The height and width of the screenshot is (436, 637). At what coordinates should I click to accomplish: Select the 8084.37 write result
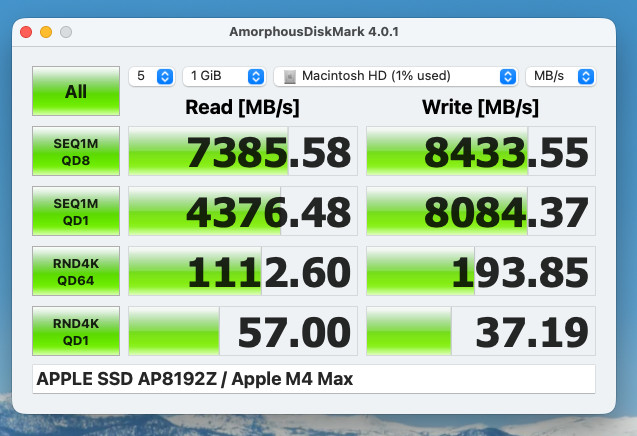click(x=481, y=211)
